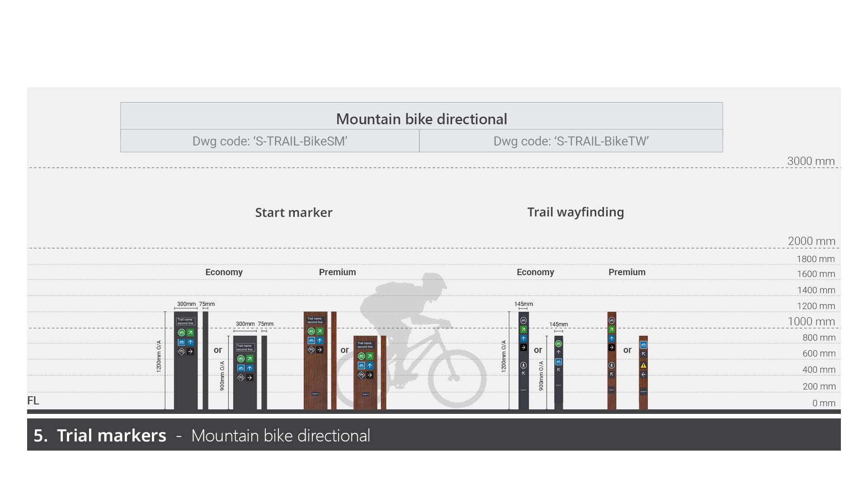Click the grey bike circle atop the tall dark wayfinding post

(x=524, y=321)
